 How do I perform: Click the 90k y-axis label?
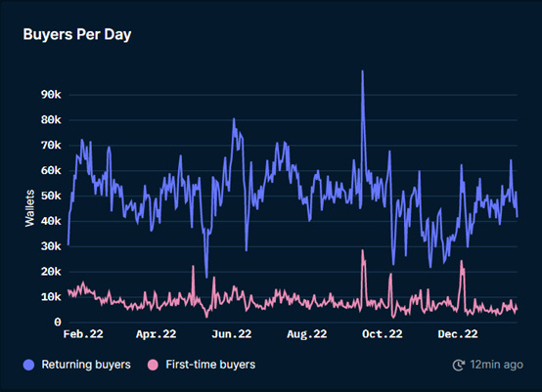pyautogui.click(x=51, y=95)
